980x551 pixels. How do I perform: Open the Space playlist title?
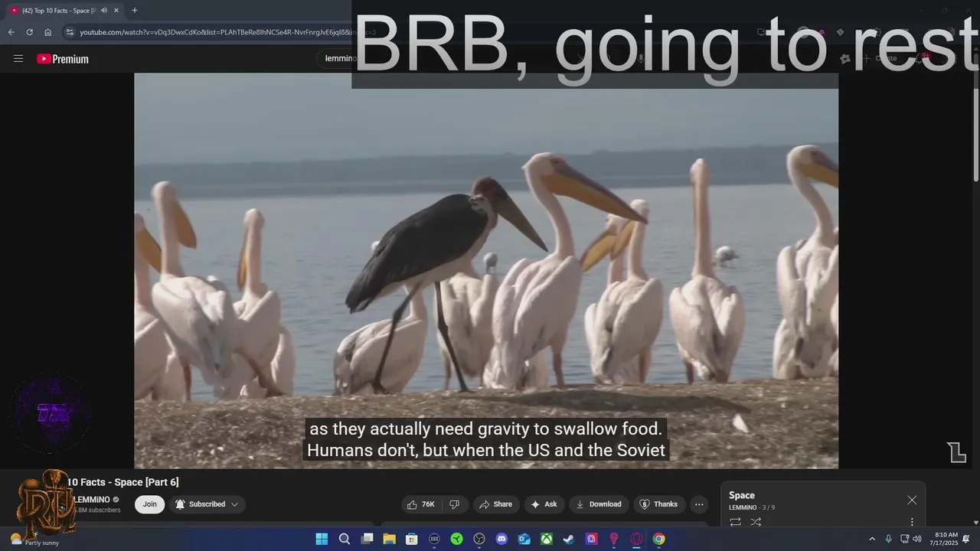[742, 495]
